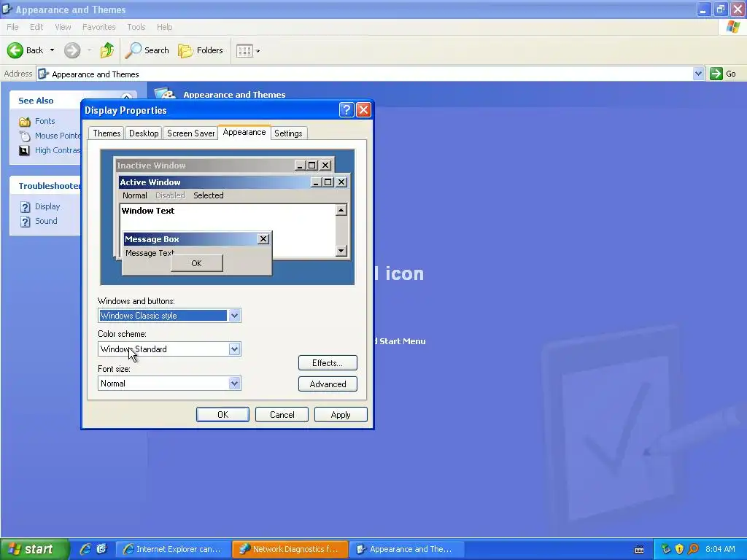Image resolution: width=747 pixels, height=560 pixels.
Task: Open the Fonts link in See Also
Action: pos(44,121)
